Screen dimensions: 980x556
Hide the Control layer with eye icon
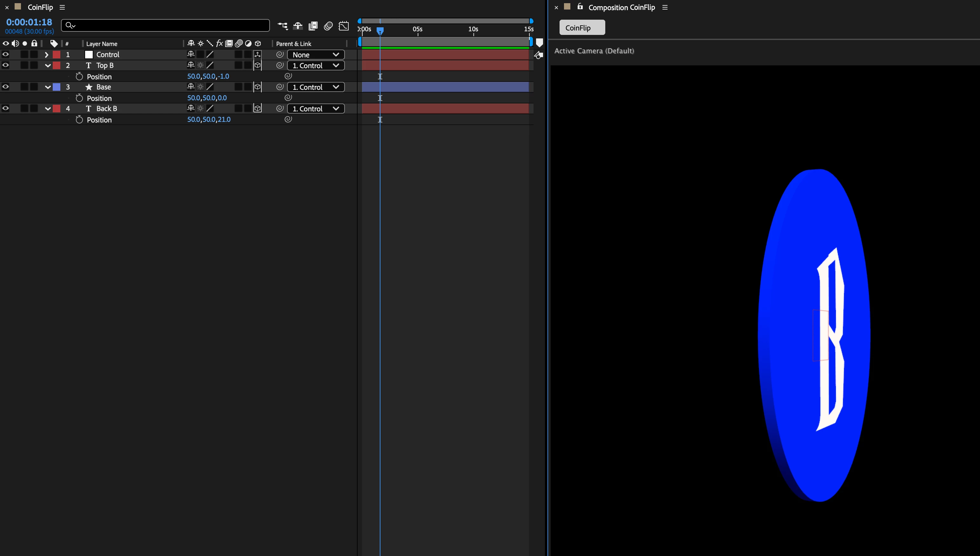(x=5, y=55)
